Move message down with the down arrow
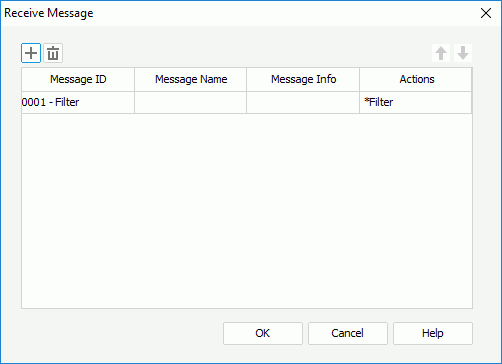Screen dimensions: 502x364 463,53
